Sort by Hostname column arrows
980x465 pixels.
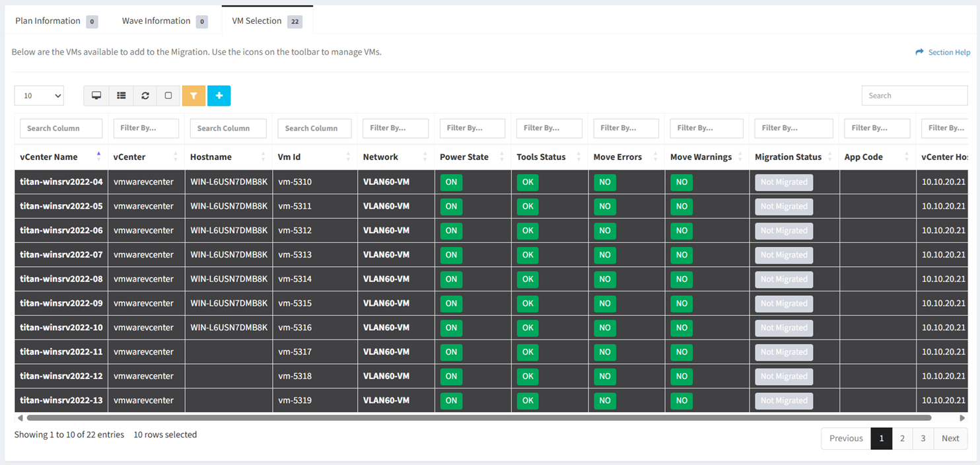(263, 157)
